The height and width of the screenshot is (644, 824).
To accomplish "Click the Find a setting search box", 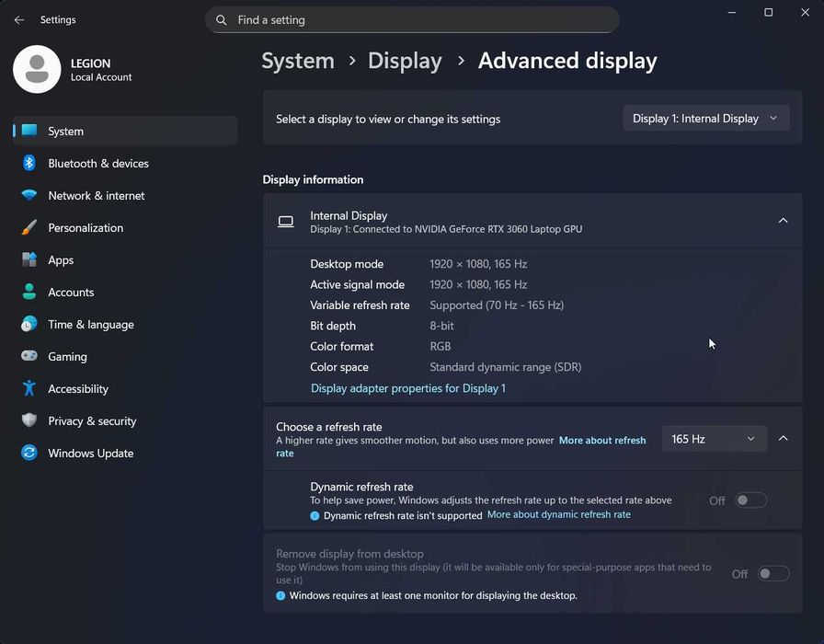I will [412, 20].
